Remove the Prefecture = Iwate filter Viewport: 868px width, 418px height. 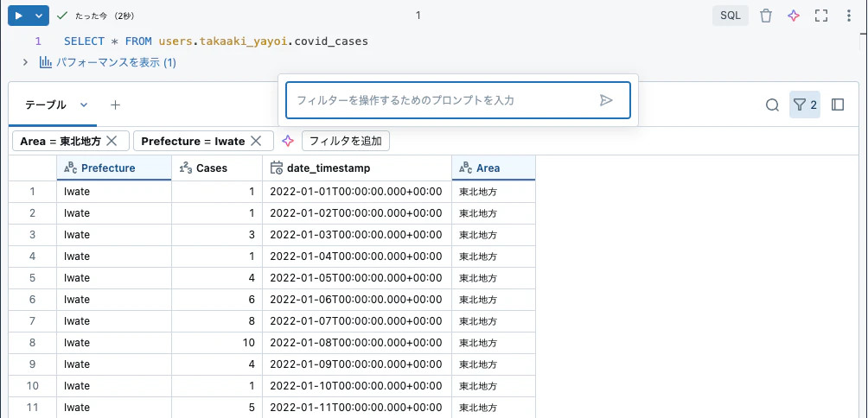[x=256, y=141]
